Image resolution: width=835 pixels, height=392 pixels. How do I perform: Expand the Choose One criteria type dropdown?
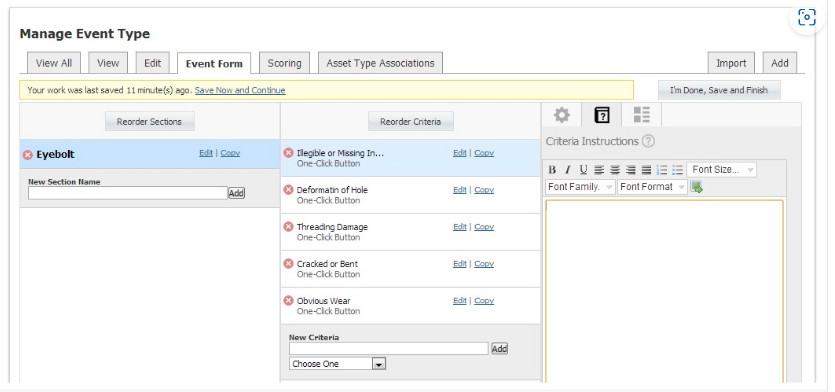(337, 364)
